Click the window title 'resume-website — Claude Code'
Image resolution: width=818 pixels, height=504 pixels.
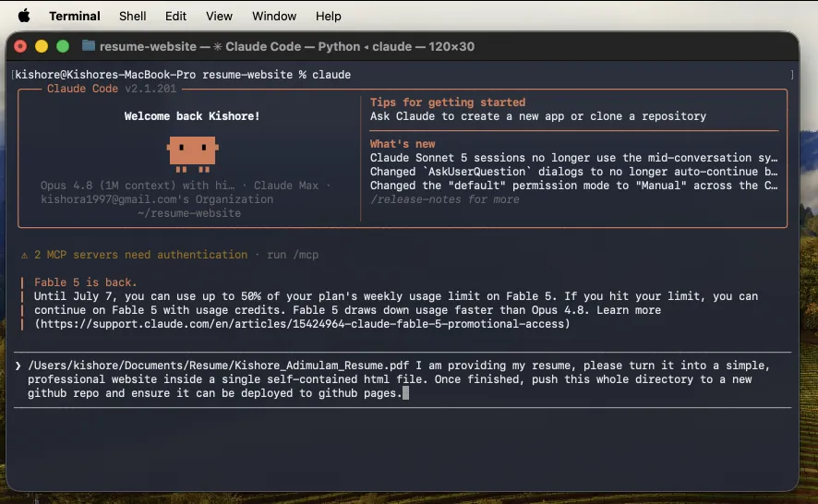287,46
